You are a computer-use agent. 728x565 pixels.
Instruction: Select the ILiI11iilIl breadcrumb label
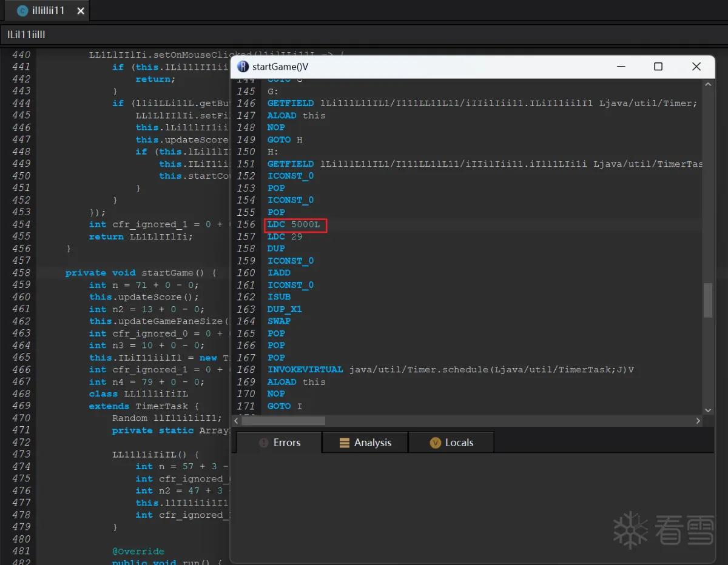[x=26, y=35]
